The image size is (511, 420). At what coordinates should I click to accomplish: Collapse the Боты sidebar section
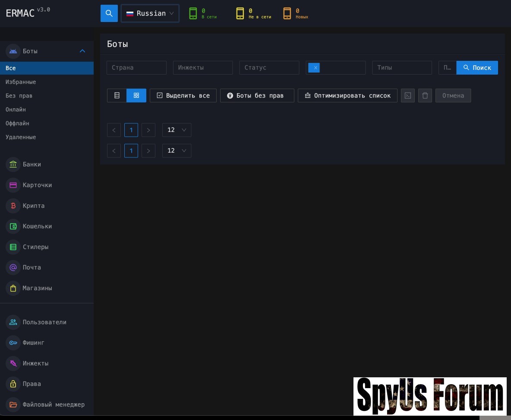tap(82, 51)
